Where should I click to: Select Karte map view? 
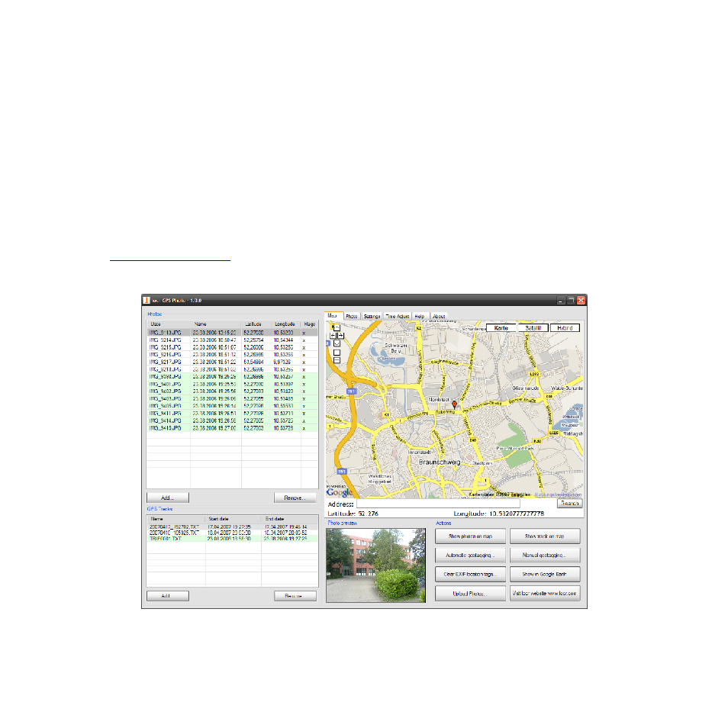tap(501, 328)
